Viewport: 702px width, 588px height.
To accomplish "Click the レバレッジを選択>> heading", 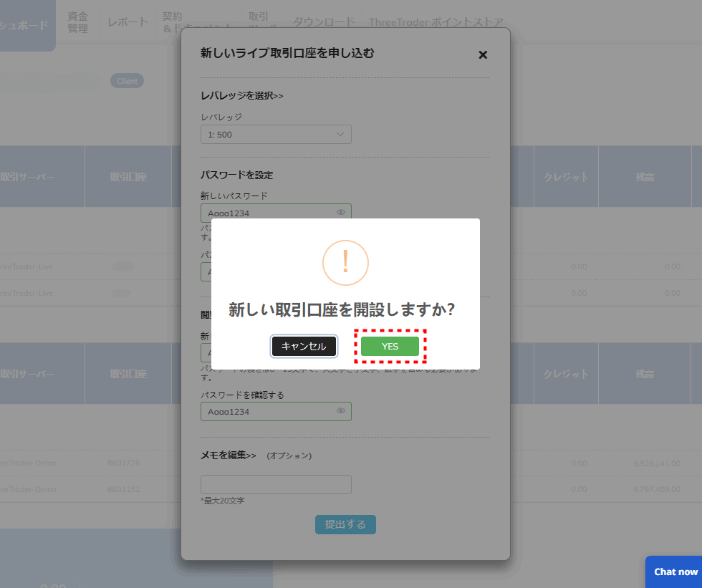I will 242,96.
